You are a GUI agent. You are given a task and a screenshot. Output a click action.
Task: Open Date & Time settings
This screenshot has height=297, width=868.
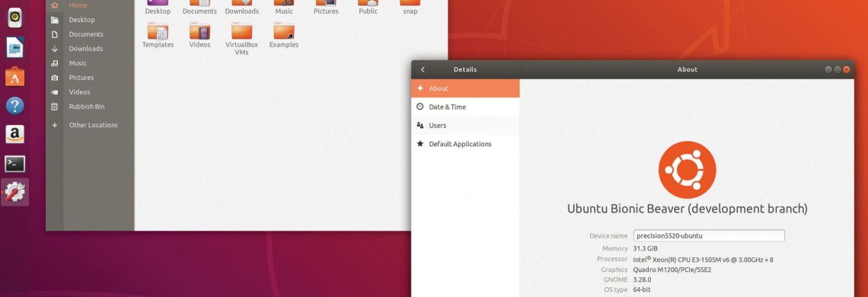[x=465, y=107]
